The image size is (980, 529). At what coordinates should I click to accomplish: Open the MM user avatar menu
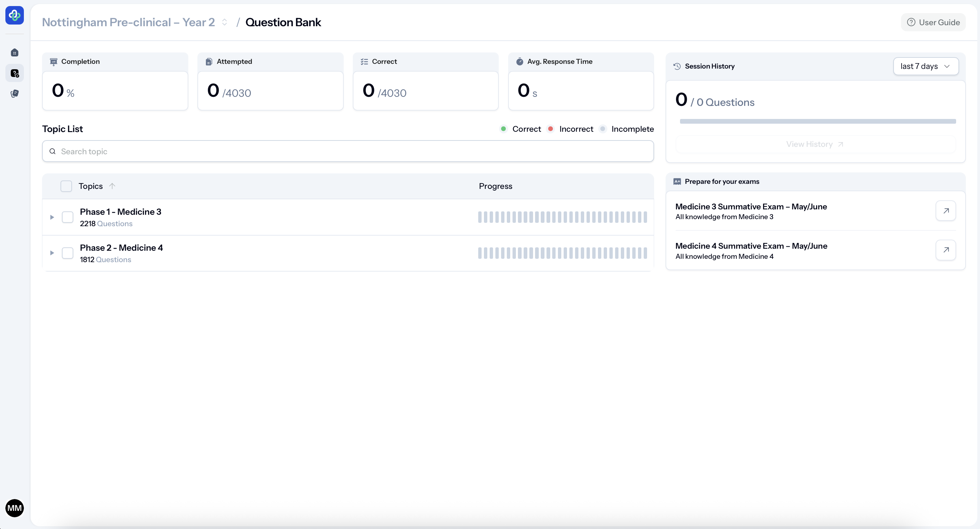pos(14,508)
